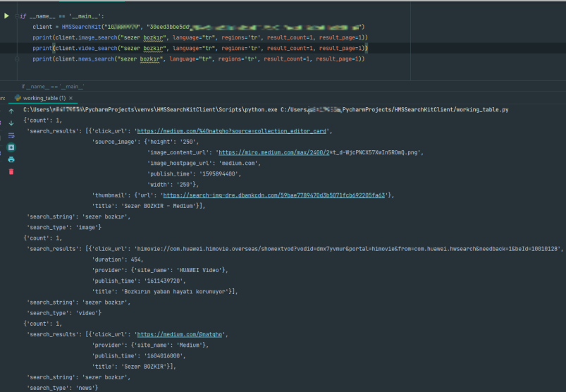Open the miro.medium.com image content link

pyautogui.click(x=274, y=152)
